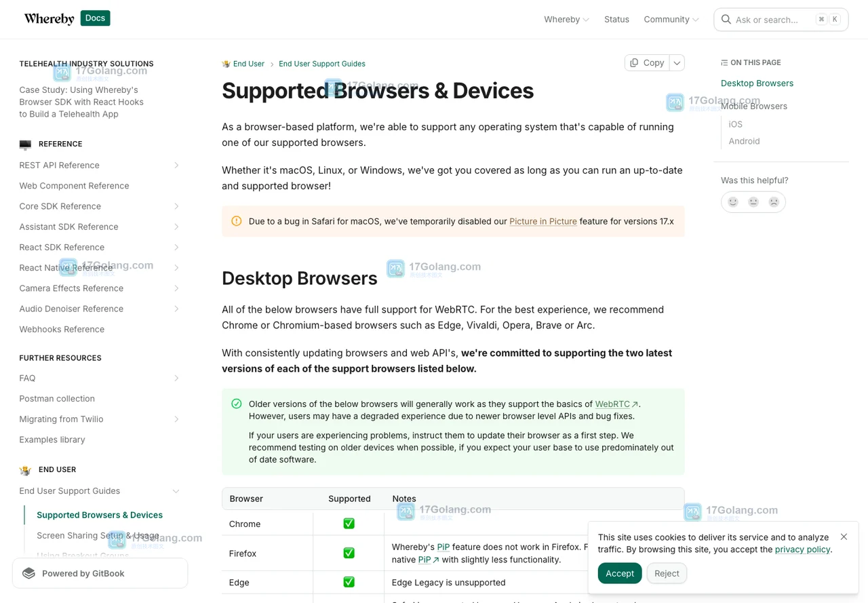Click the Edge Legacy is unsupported note
The width and height of the screenshot is (868, 603).
[449, 583]
